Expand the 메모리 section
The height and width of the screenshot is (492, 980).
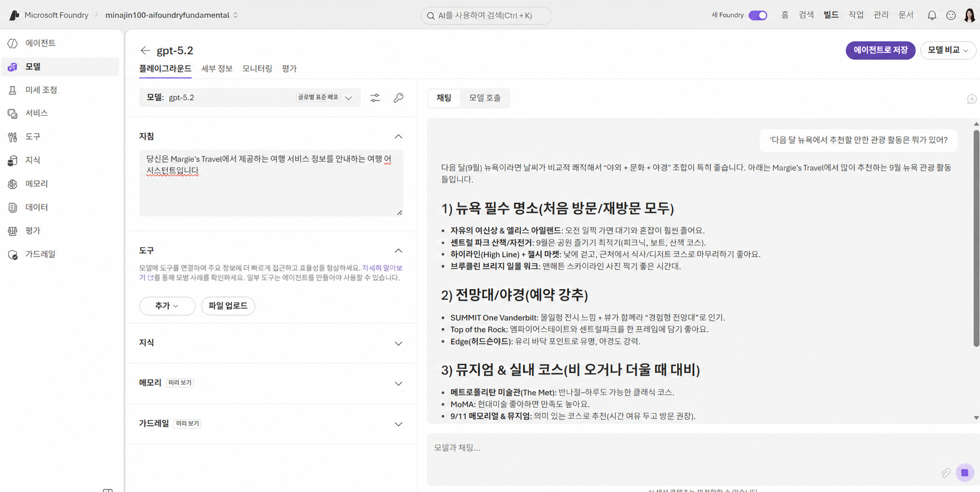398,383
